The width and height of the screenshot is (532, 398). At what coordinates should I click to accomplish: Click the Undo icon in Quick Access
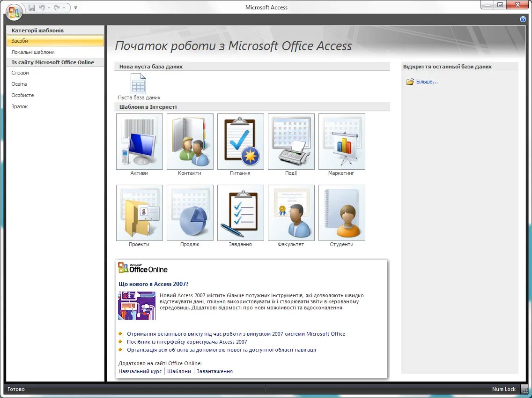[42, 8]
